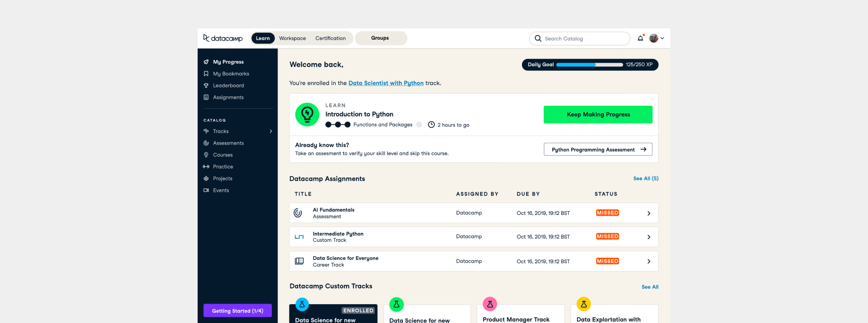This screenshot has height=323, width=868.
Task: Switch to the Workspace tab
Action: tap(293, 38)
